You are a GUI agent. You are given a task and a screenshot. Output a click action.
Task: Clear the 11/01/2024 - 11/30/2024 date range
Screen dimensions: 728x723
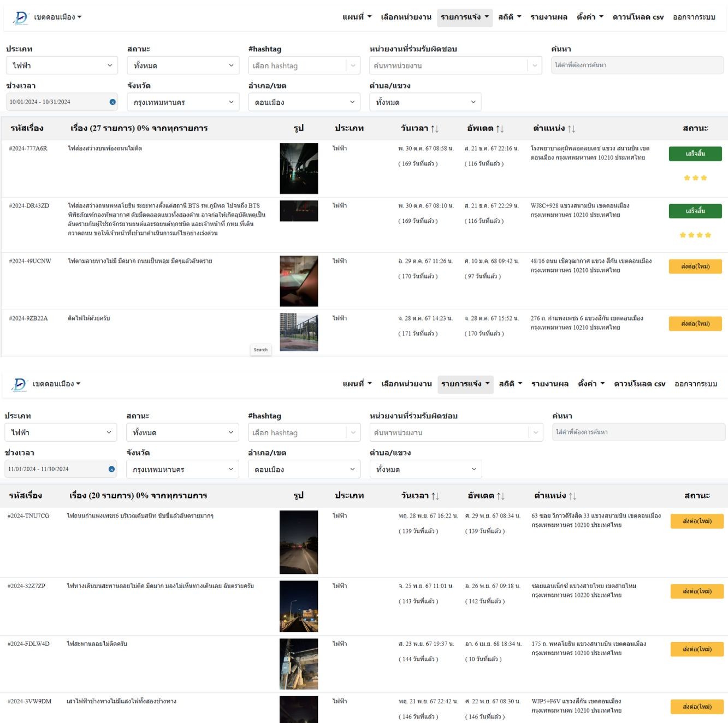coord(111,469)
